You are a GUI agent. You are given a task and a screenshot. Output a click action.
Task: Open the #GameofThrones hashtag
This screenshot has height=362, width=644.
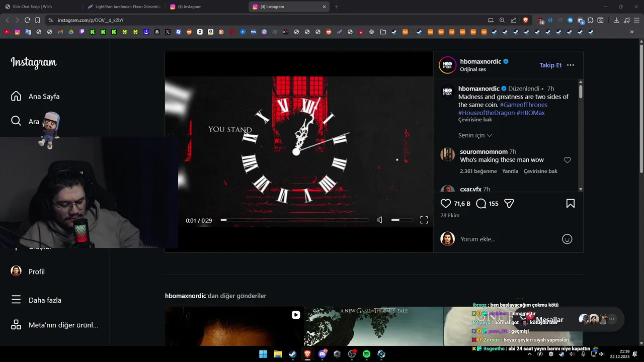click(523, 105)
